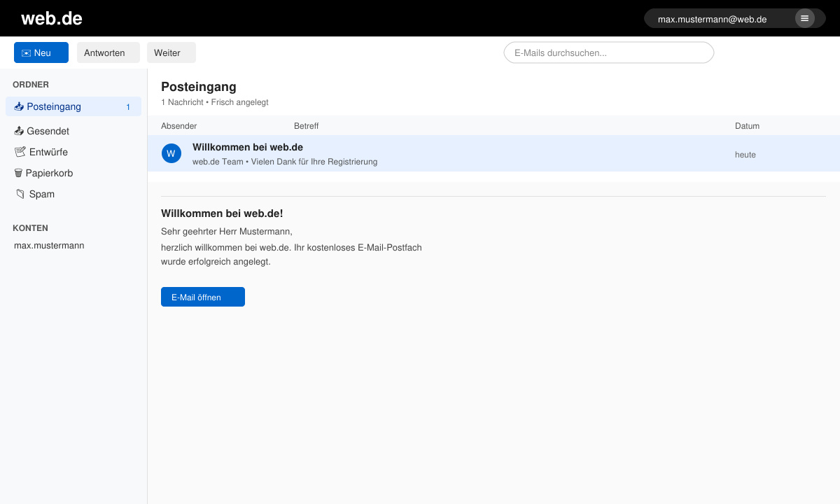Screen dimensions: 840x504
Task: Click the 1 Nachricht • Frisch angelegt subtitle
Action: pyautogui.click(x=215, y=102)
